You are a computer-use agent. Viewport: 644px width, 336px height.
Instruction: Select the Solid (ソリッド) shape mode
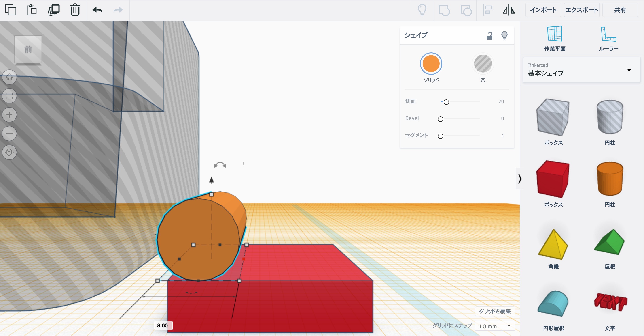click(x=431, y=64)
